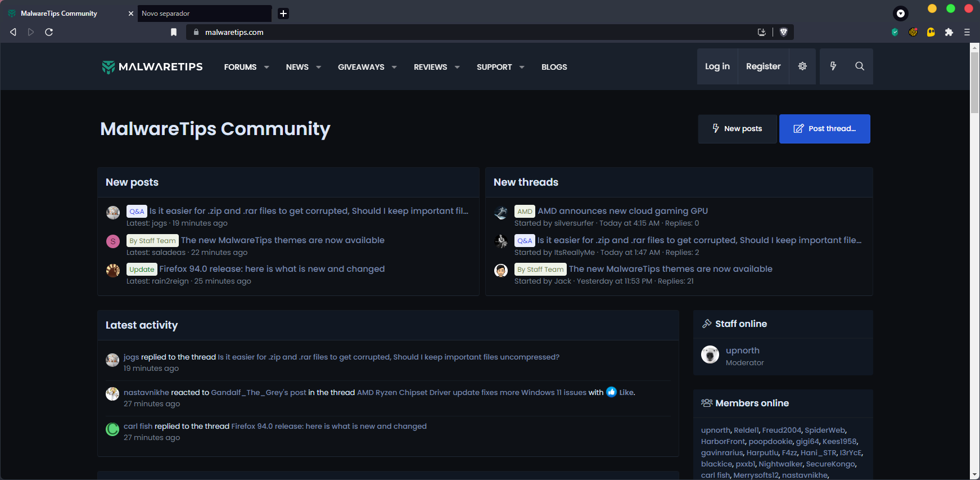Viewport: 980px width, 480px height.
Task: Click nastavnikhe's avatar in Latest activity
Action: 112,394
